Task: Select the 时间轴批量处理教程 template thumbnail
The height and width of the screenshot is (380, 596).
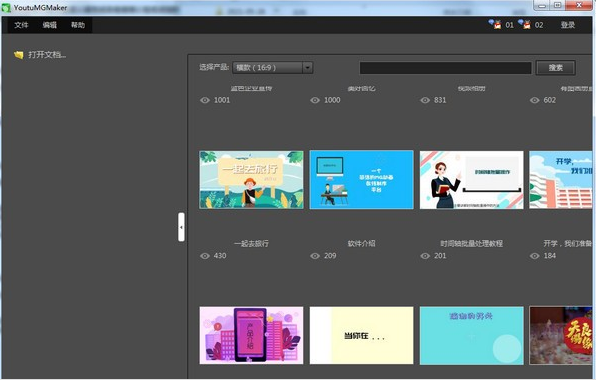Action: click(471, 180)
